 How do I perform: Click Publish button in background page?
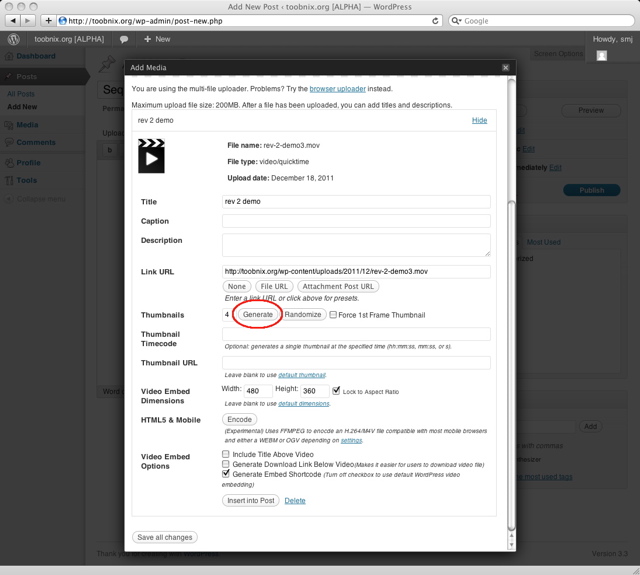tap(591, 190)
